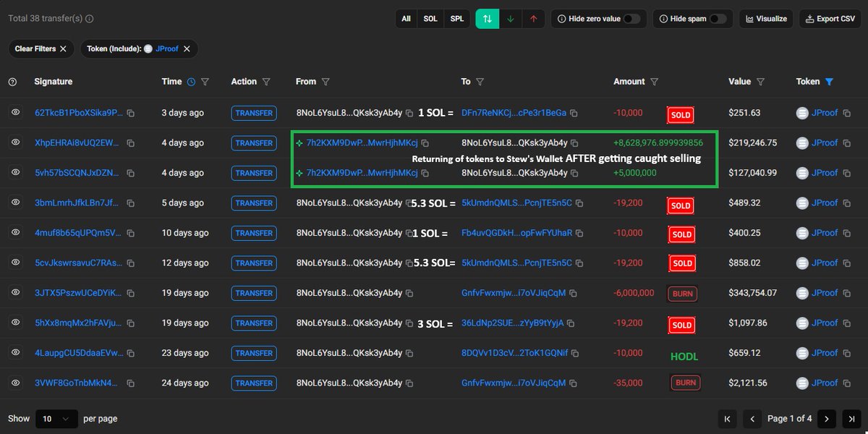The height and width of the screenshot is (434, 868).
Task: Copy the JProof token address in the first row
Action: pos(846,114)
